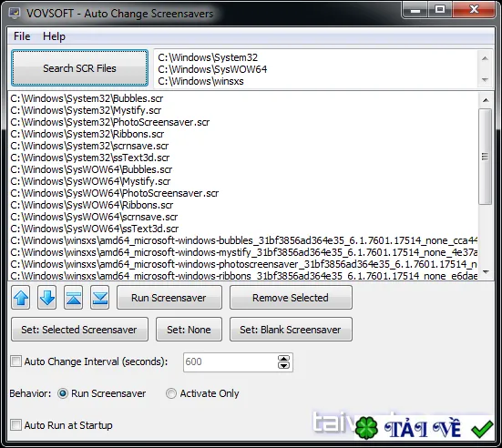
Task: Select SysWOW64\PhotoScreensaver.scr in list
Action: pyautogui.click(x=114, y=193)
